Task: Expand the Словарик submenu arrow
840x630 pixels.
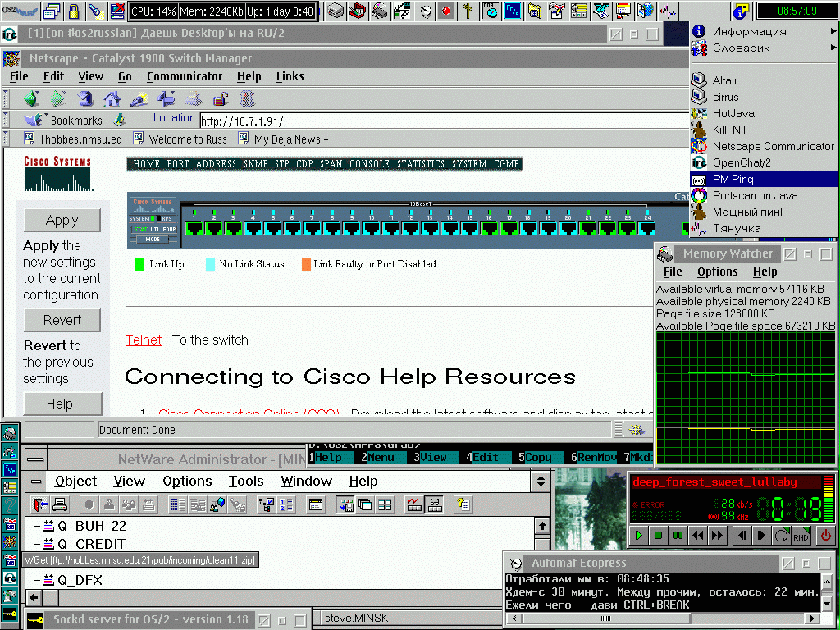Action: (833, 48)
